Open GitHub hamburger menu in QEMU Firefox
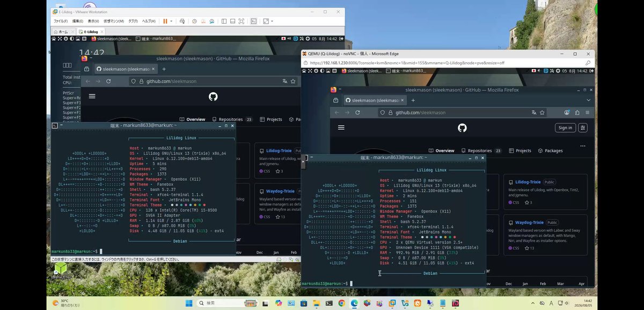644x310 pixels. (341, 128)
